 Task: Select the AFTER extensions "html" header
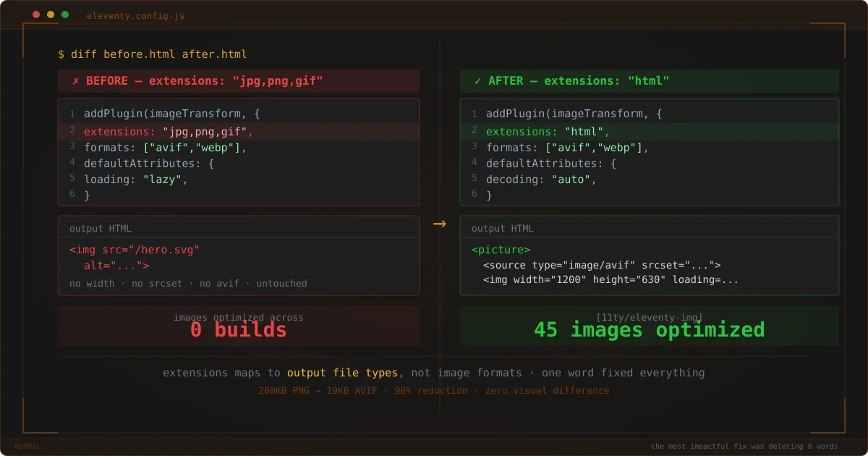(x=650, y=81)
